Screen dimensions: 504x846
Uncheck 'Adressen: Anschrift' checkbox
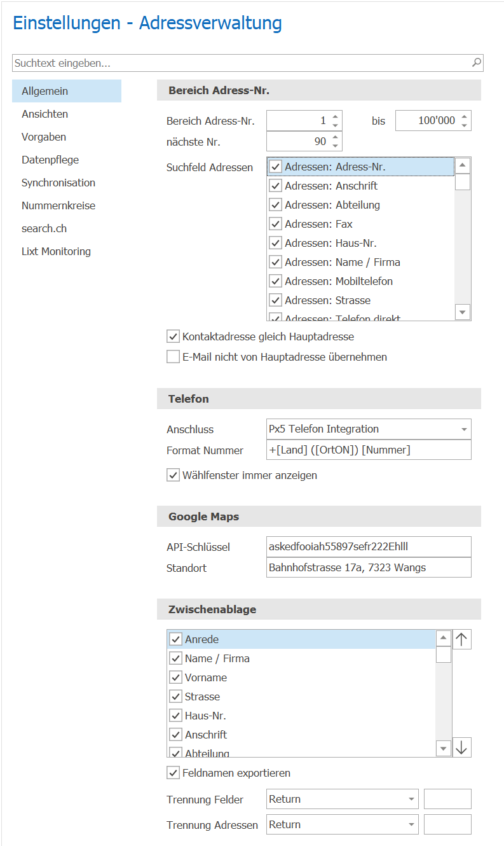[276, 186]
